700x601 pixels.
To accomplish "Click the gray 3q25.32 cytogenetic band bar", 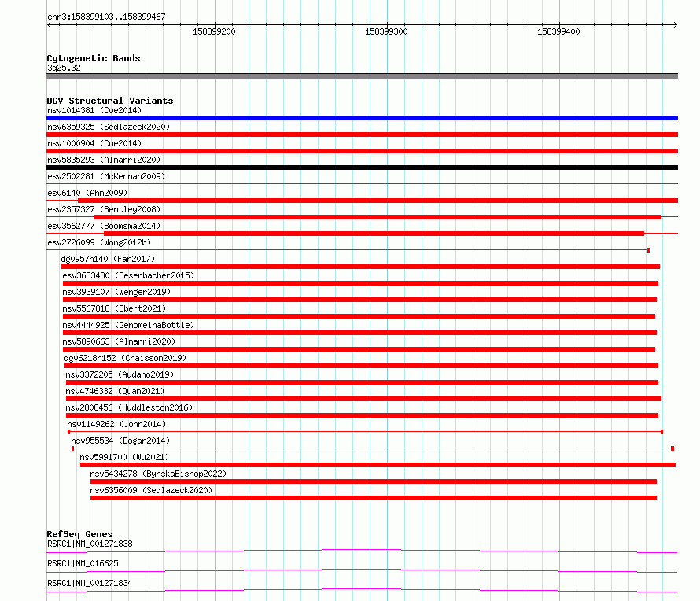I will coord(362,76).
